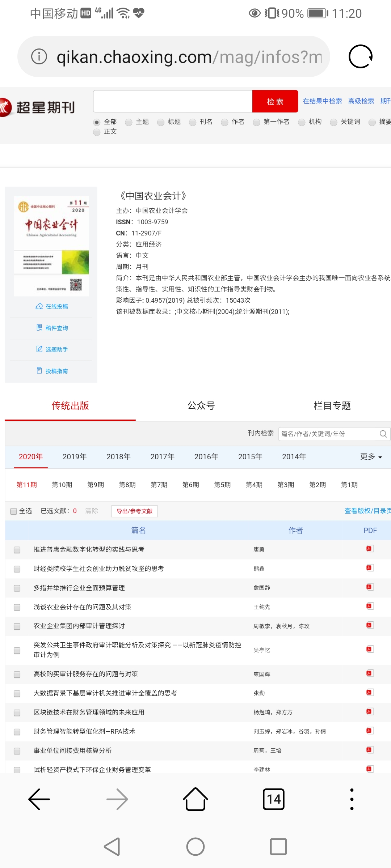
Task: Download PDF for 大数据背景下基层审计机关推进审计全覆盖的思考
Action: tap(369, 693)
